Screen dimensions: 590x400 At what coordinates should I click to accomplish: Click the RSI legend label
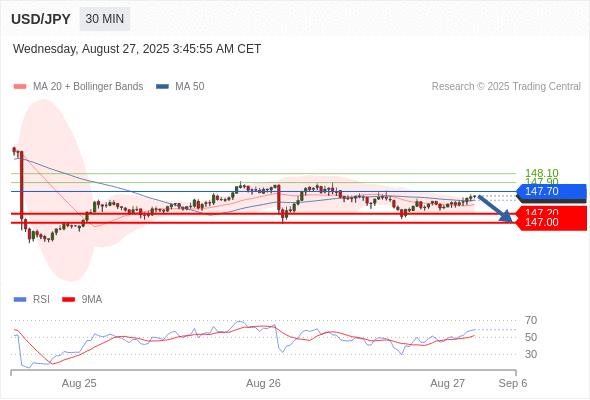pyautogui.click(x=41, y=300)
